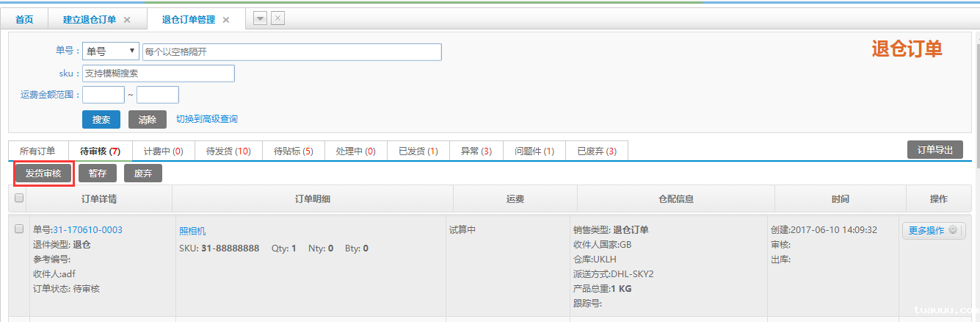Open the 照相机 product link
This screenshot has width=980, height=322.
pyautogui.click(x=192, y=231)
